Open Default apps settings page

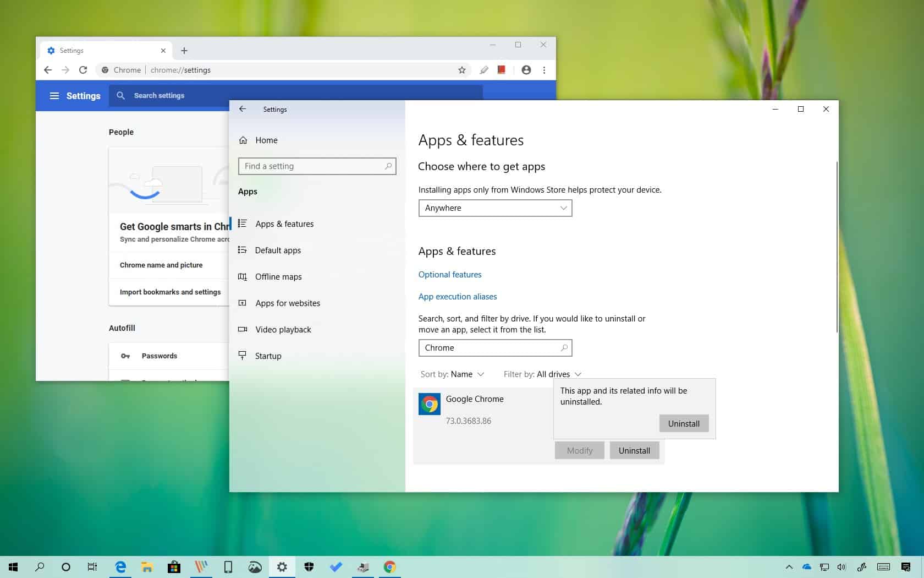[317, 250]
